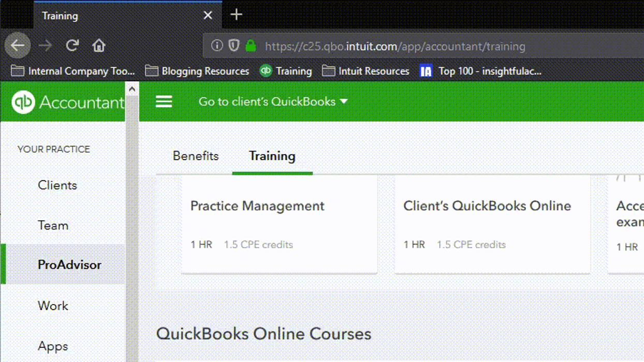Click the site information icon in address bar
Image resolution: width=644 pixels, height=362 pixels.
217,46
